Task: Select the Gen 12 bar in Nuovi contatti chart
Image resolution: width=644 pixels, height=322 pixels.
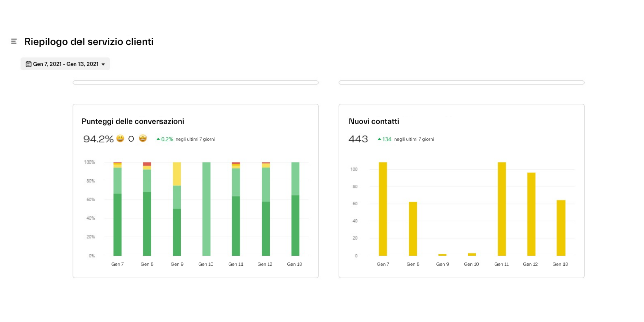Action: (531, 214)
